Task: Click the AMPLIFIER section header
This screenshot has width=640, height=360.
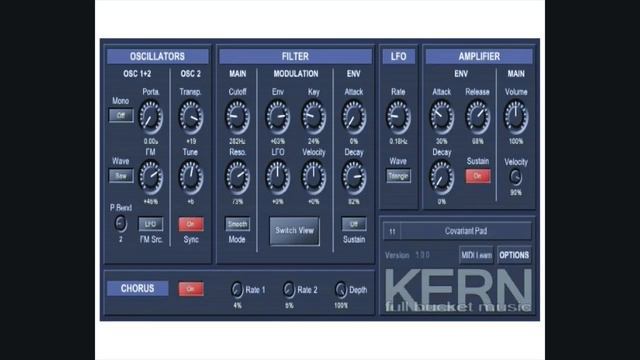Action: coord(479,56)
